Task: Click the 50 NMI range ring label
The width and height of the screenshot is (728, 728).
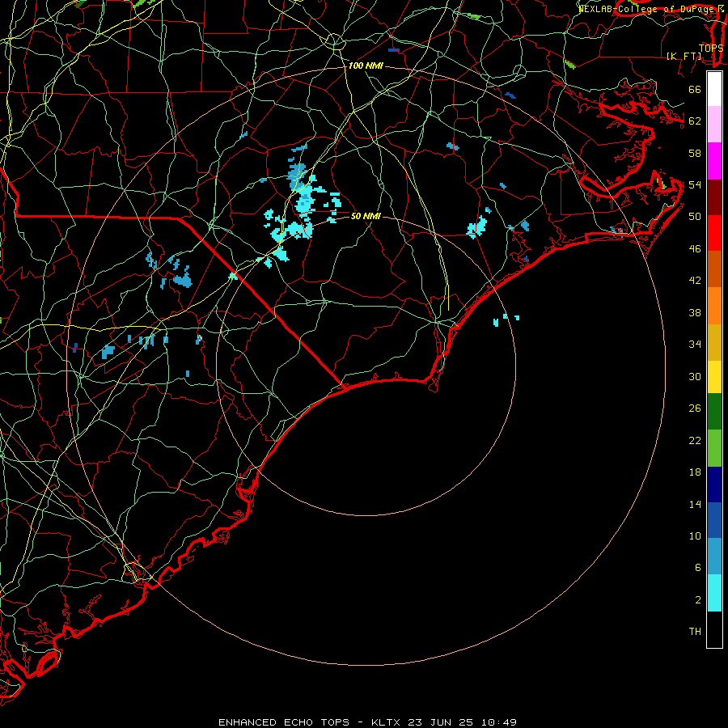Action: (x=366, y=216)
